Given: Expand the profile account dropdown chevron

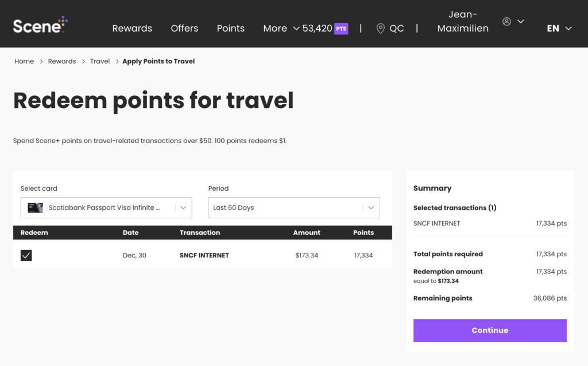Looking at the screenshot, I should click(x=521, y=21).
